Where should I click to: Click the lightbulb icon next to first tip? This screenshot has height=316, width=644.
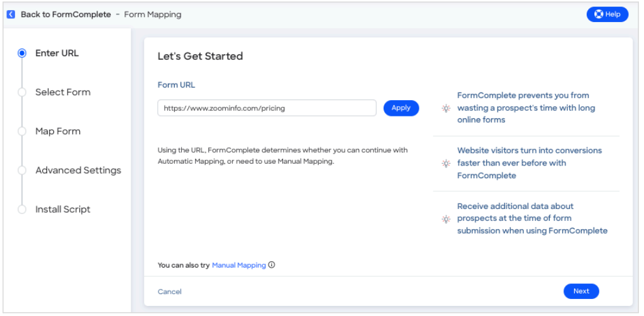446,108
